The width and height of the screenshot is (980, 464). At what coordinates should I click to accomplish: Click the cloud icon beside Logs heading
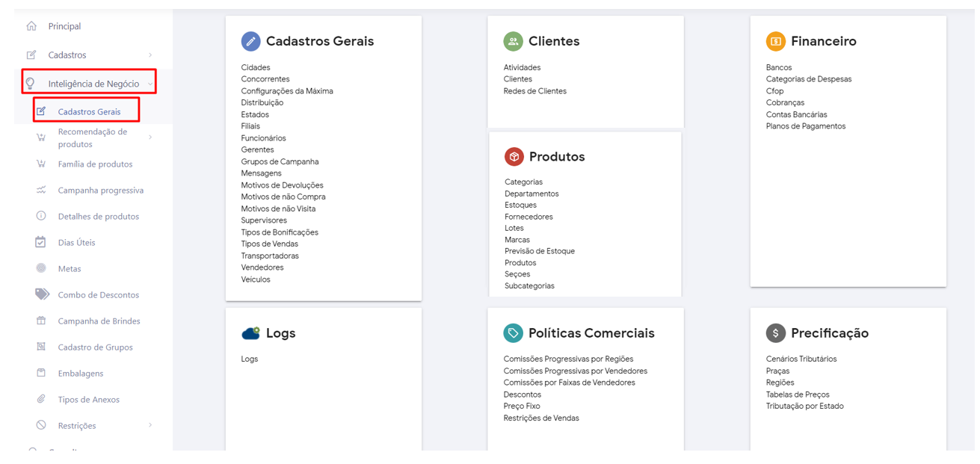point(250,333)
